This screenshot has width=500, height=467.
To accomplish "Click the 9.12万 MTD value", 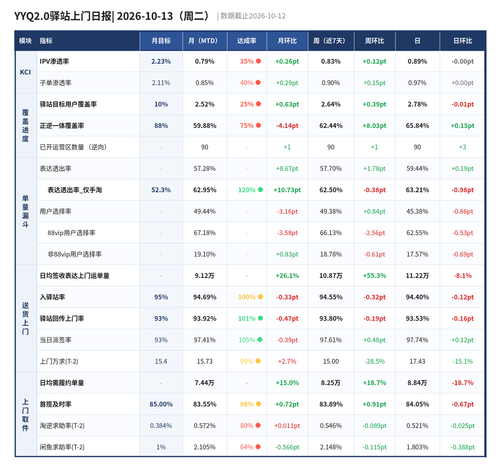I will coord(205,276).
